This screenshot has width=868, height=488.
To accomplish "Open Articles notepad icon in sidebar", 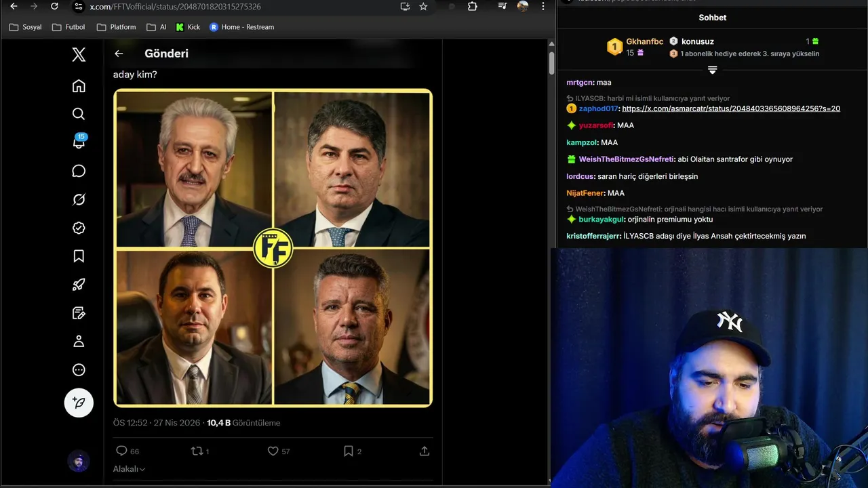I will coord(79,313).
